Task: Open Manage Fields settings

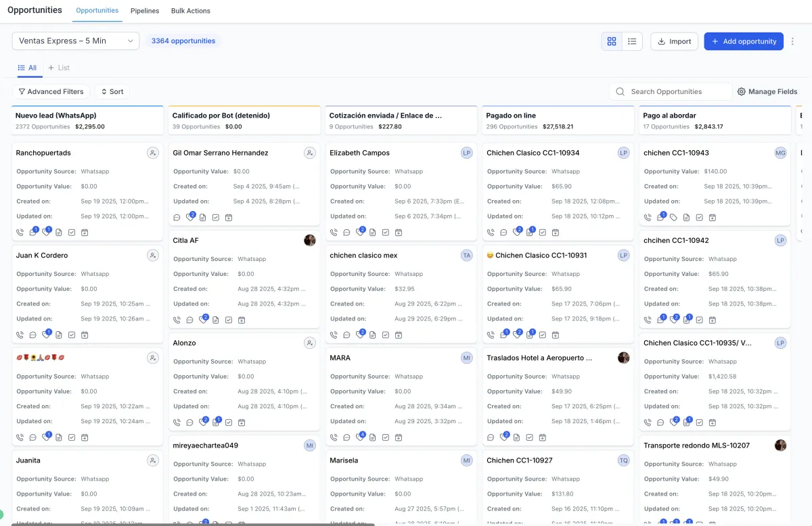Action: point(767,91)
